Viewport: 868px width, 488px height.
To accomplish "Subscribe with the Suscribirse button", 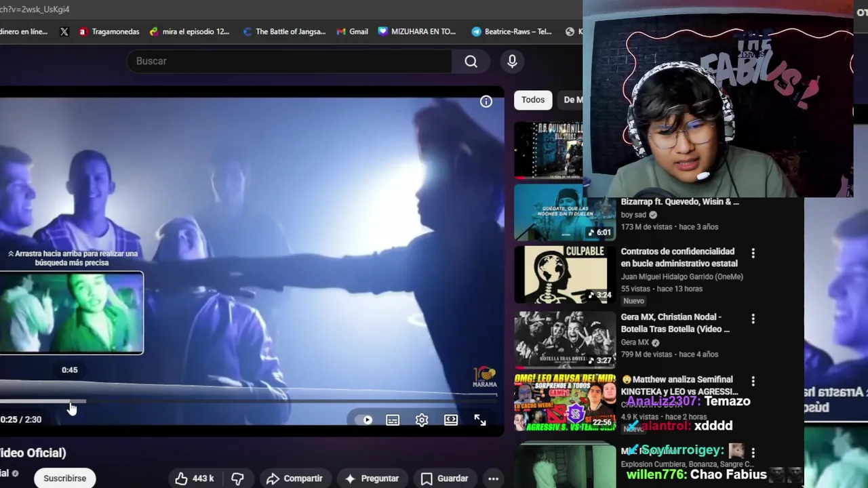I will pyautogui.click(x=64, y=479).
